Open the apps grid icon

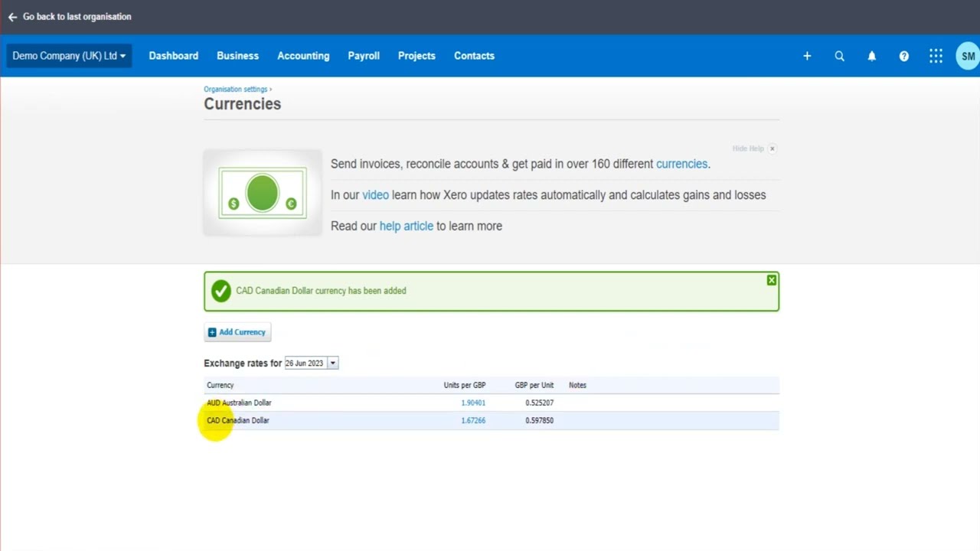tap(936, 56)
